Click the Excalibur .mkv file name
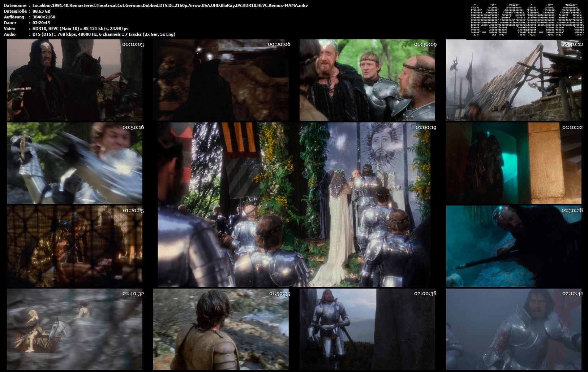 [170, 5]
